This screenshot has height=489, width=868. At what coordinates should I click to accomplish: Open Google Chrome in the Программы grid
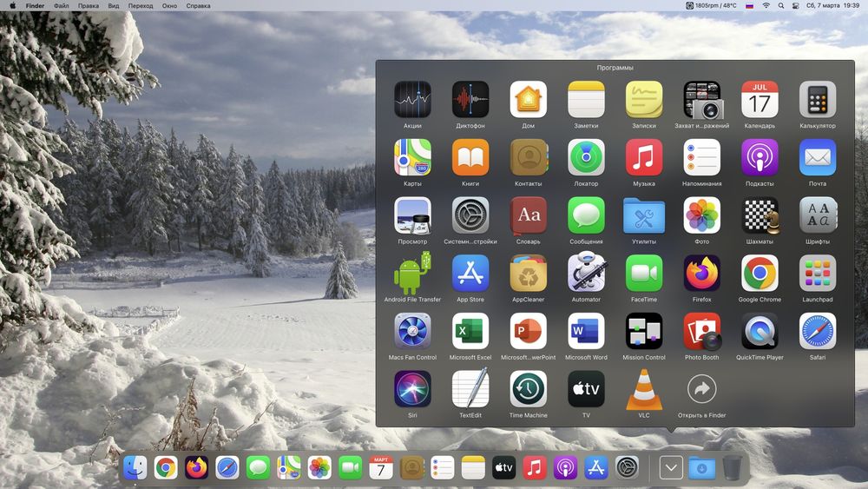(x=759, y=273)
